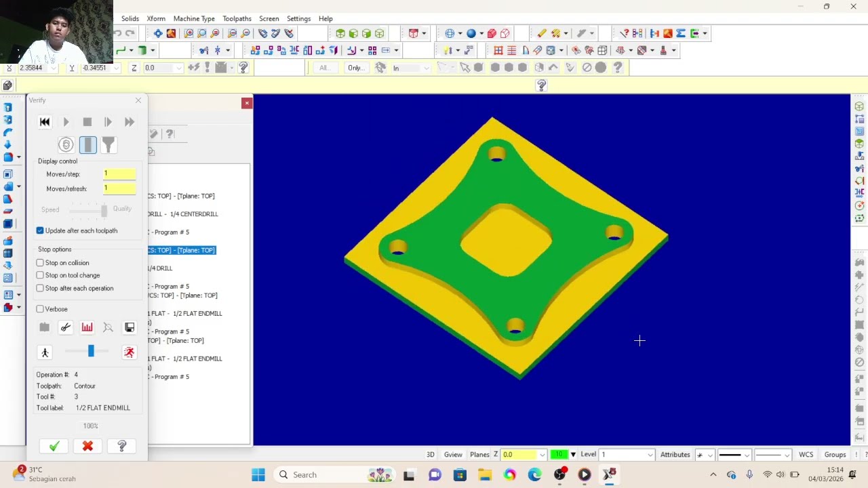Open the Z depth value dropdown
868x488 pixels.
click(179, 68)
